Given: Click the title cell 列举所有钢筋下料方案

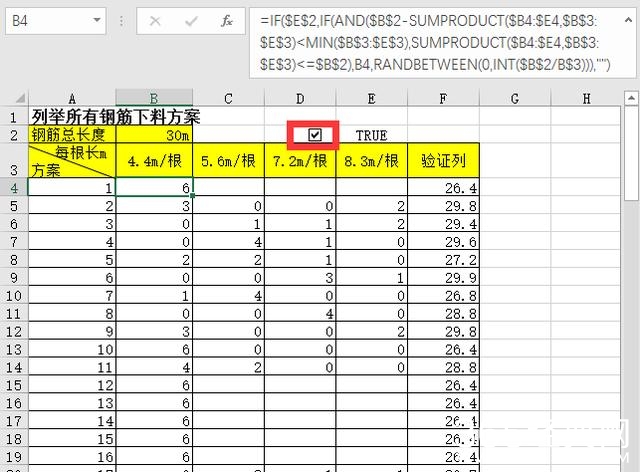Looking at the screenshot, I should [x=115, y=117].
